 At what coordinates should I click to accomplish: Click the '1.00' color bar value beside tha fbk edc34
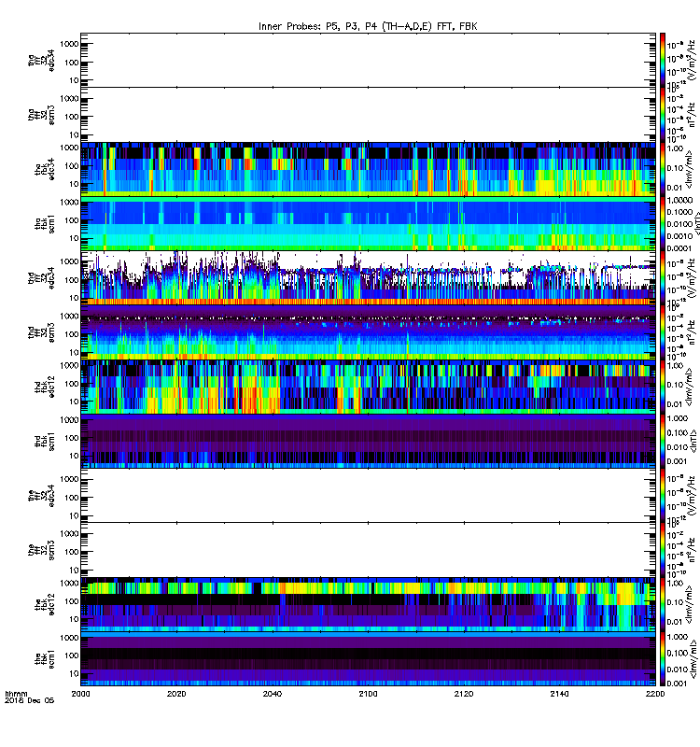(x=675, y=148)
